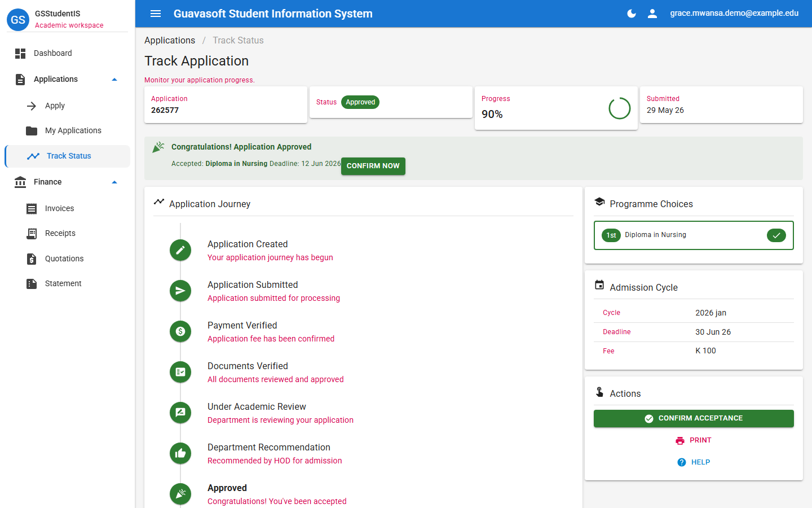This screenshot has height=508, width=812.
Task: Click the Track Status trend icon
Action: 33,156
